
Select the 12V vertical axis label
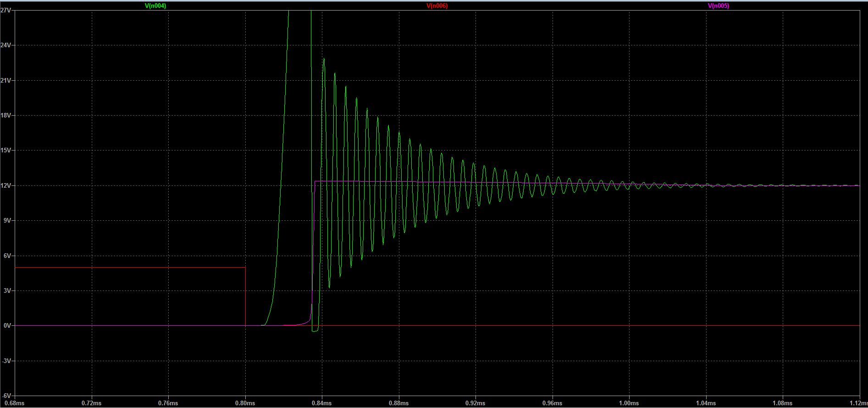6,186
